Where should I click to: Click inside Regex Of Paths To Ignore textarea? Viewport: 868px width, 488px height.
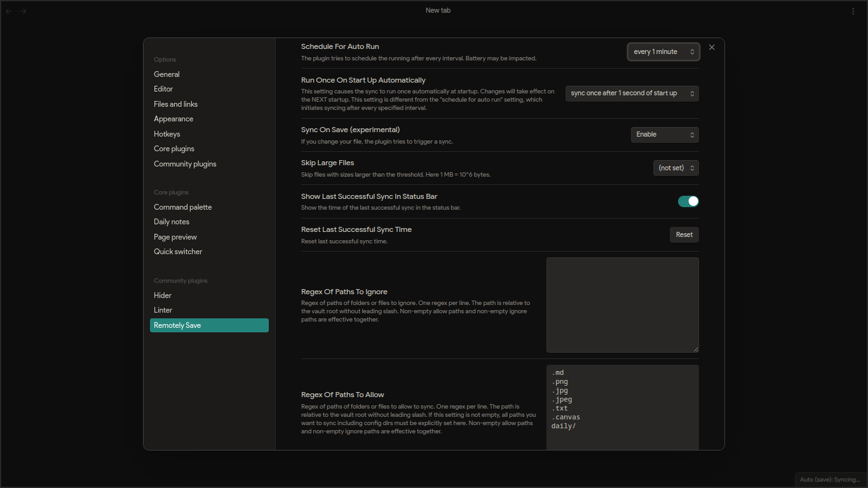pos(623,305)
